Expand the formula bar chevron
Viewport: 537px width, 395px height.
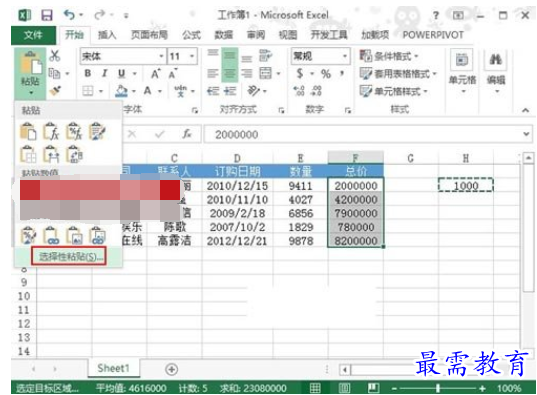point(526,134)
